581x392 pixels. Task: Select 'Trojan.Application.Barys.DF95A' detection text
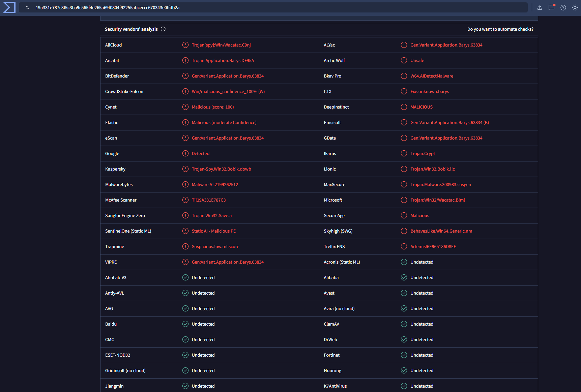[223, 60]
